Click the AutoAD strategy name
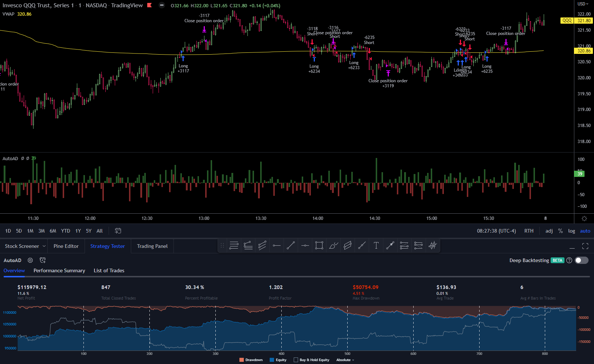Viewport: 594px width, 364px height. (12, 260)
